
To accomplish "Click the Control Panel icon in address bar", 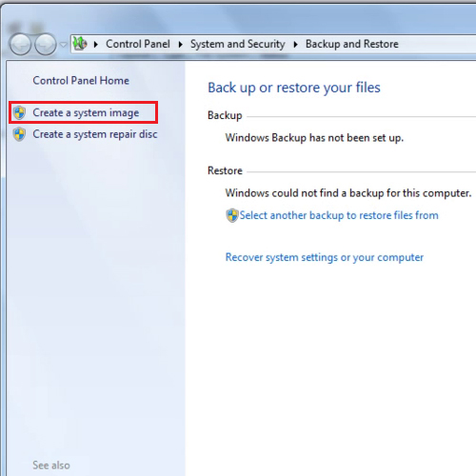I will click(x=80, y=44).
